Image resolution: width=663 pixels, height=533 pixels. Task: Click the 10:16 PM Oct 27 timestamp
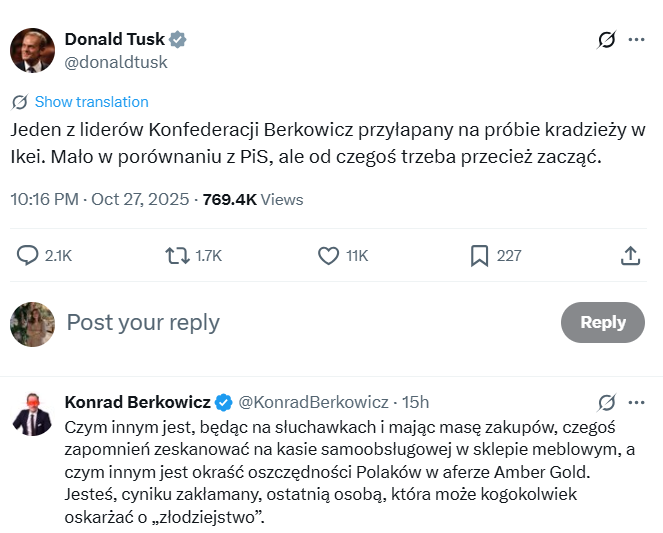click(x=97, y=199)
